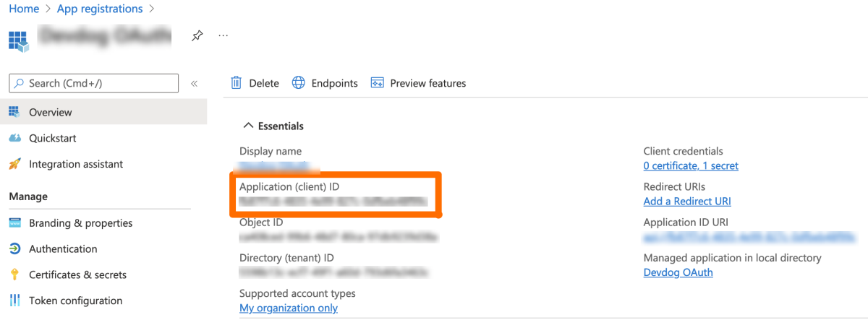Click the Home breadcrumb link

click(x=24, y=9)
